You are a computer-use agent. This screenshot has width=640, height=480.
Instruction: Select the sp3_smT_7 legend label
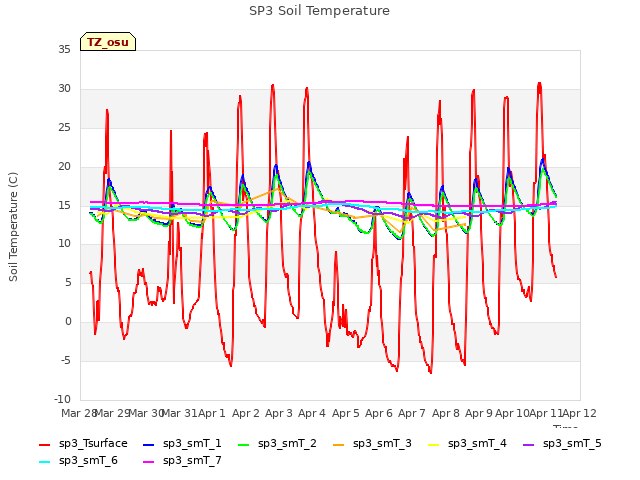click(x=192, y=461)
